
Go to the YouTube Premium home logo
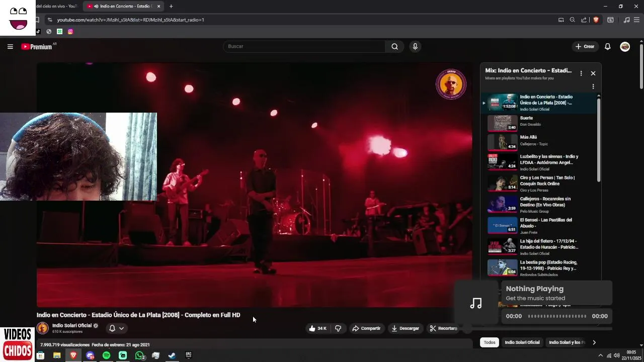(37, 46)
